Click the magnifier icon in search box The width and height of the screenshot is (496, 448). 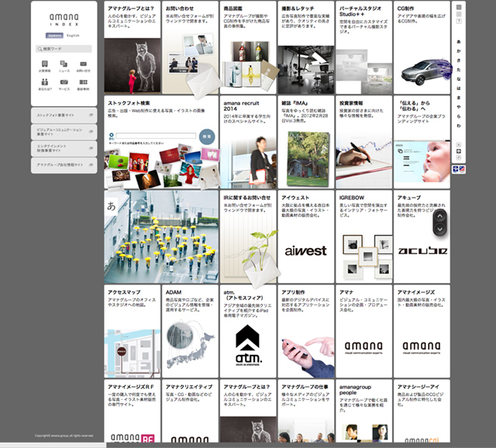40,49
